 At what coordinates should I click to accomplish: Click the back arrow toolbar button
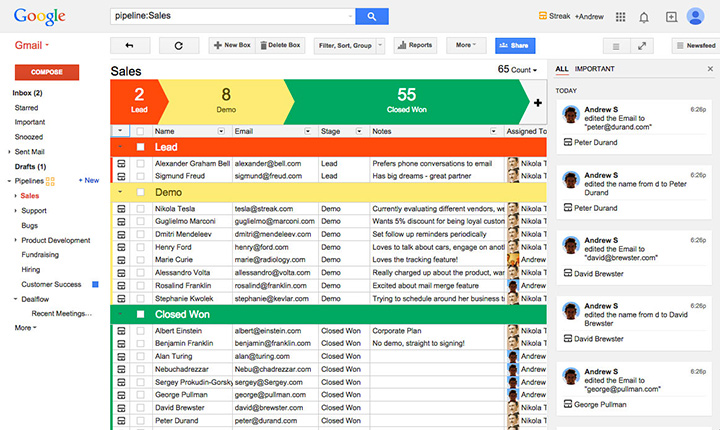[x=130, y=45]
